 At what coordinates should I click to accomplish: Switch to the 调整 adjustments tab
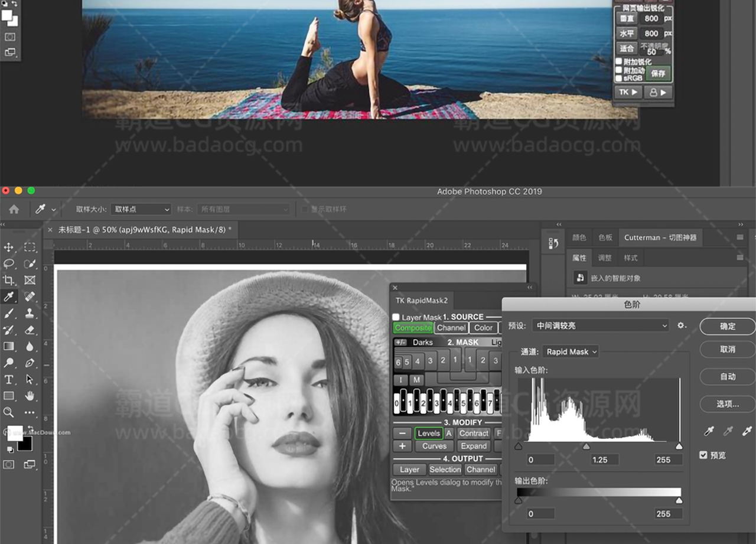[x=605, y=258]
